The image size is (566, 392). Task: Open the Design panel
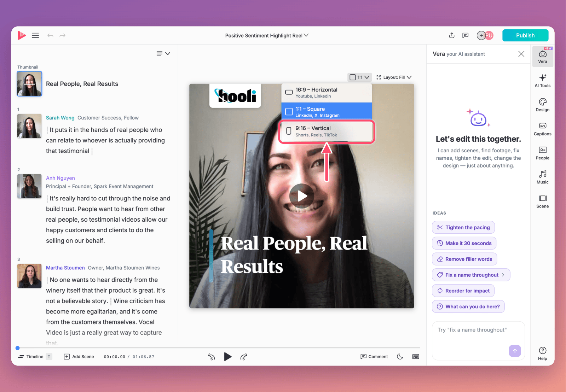542,105
